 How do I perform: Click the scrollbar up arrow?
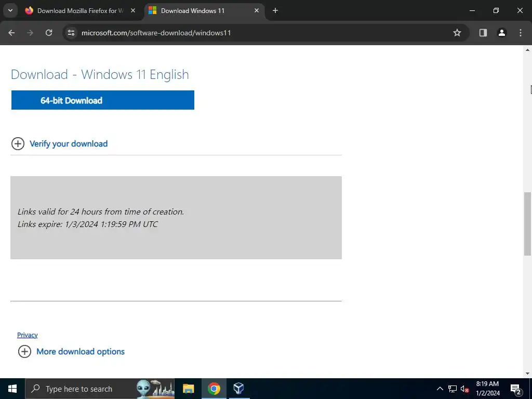point(527,50)
